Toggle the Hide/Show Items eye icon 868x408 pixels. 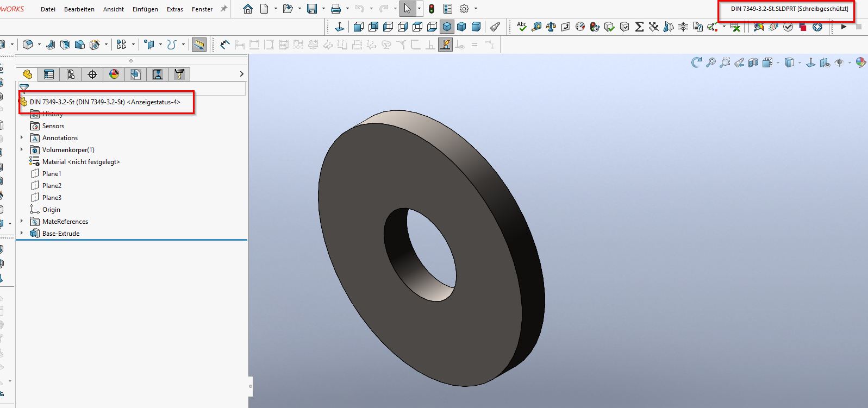pyautogui.click(x=839, y=63)
